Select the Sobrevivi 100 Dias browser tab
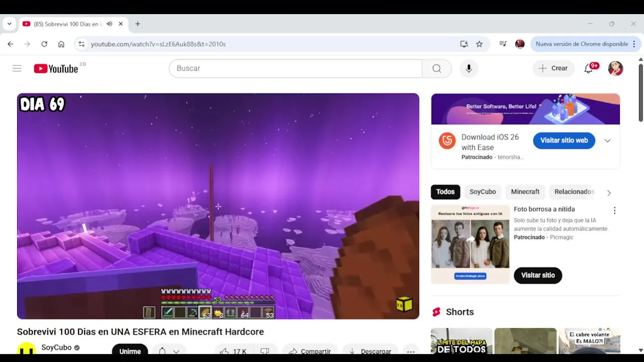The height and width of the screenshot is (362, 644). pos(72,24)
